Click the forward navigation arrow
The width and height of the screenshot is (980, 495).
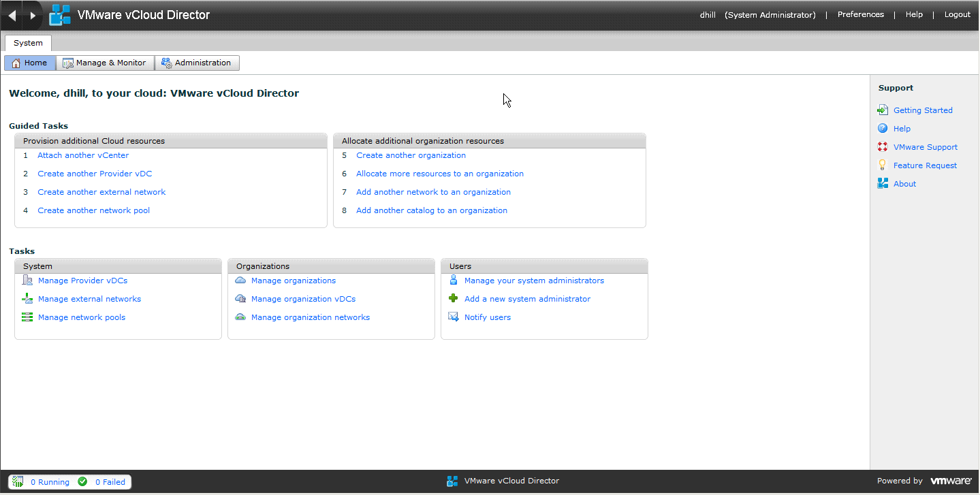pos(33,15)
